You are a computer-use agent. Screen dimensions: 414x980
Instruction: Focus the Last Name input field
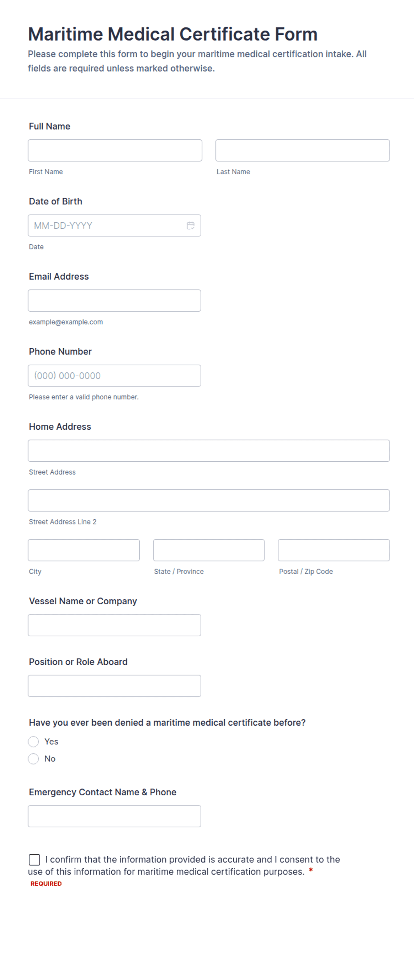coord(303,150)
